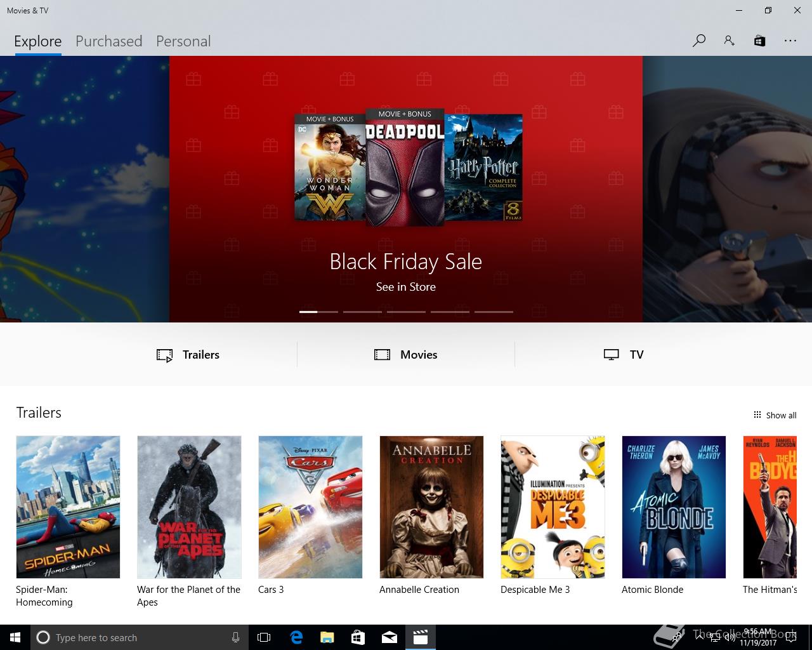Click the account sign-in icon

[730, 41]
